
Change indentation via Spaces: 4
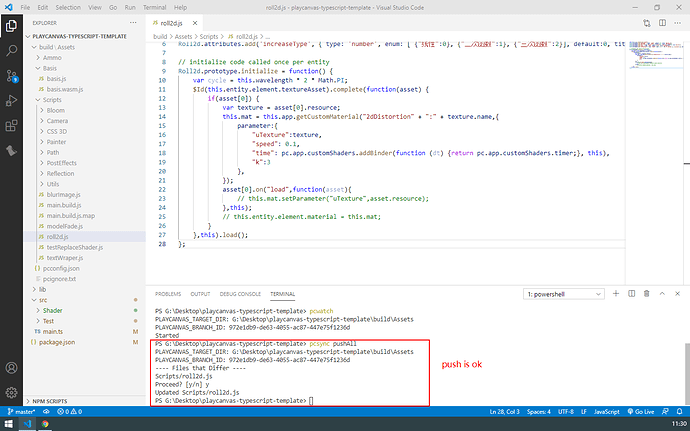[x=539, y=412]
